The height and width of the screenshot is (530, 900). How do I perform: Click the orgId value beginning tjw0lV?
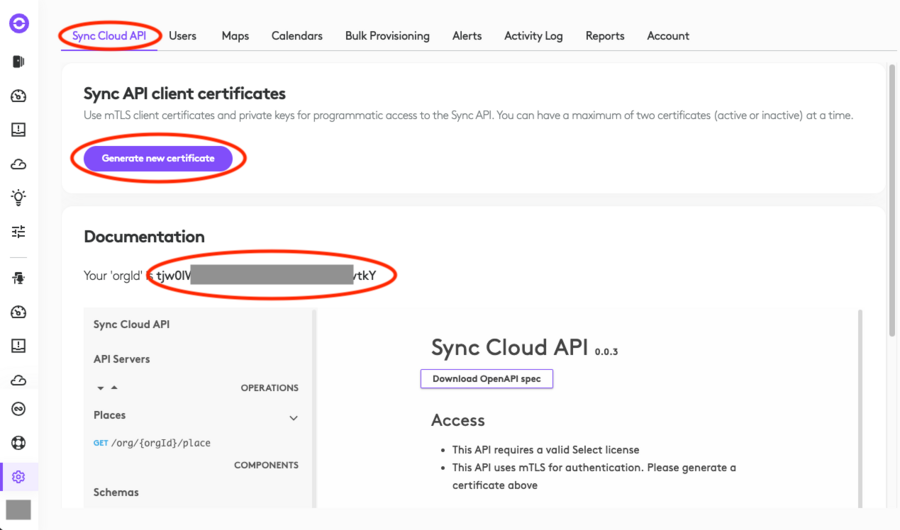pos(266,276)
